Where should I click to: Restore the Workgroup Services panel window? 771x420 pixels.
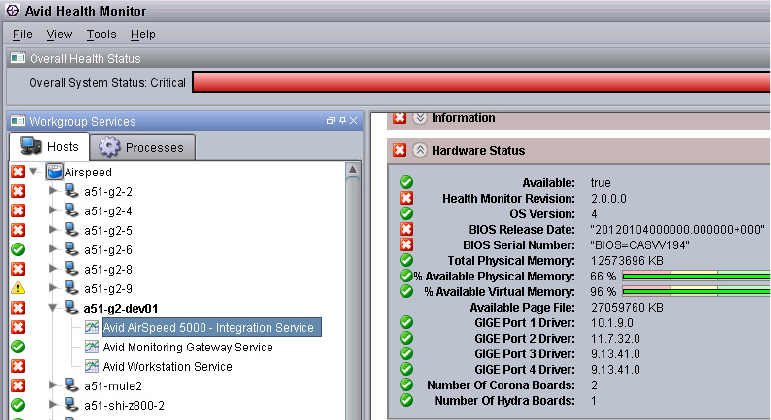[x=331, y=120]
